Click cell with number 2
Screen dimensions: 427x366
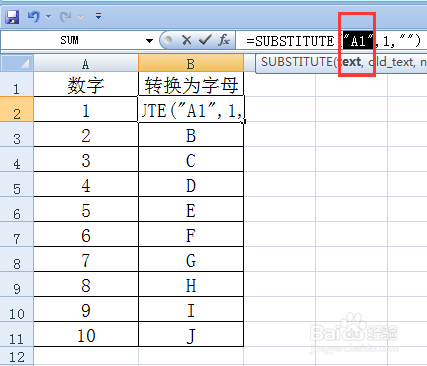[x=86, y=134]
